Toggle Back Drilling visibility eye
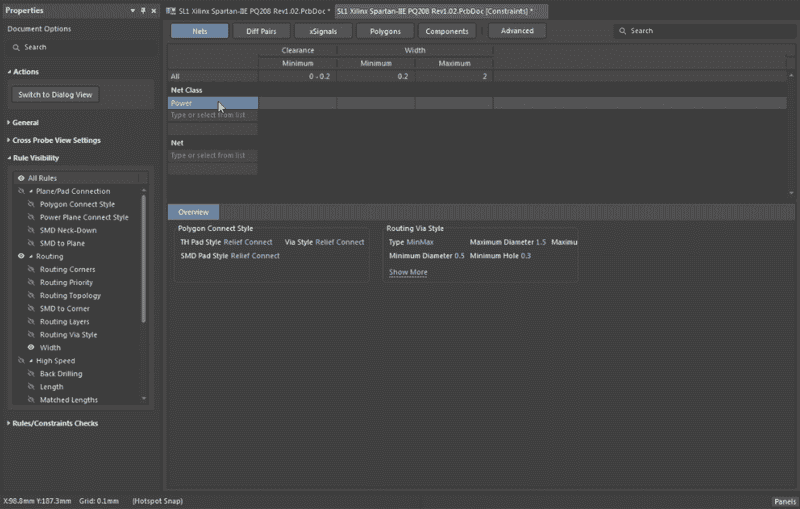Image resolution: width=800 pixels, height=509 pixels. [31, 374]
